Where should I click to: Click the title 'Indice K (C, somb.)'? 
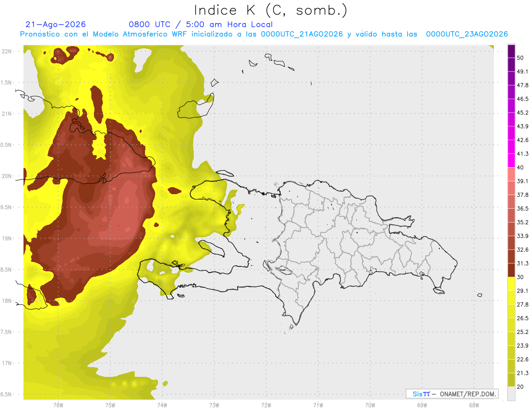point(270,10)
